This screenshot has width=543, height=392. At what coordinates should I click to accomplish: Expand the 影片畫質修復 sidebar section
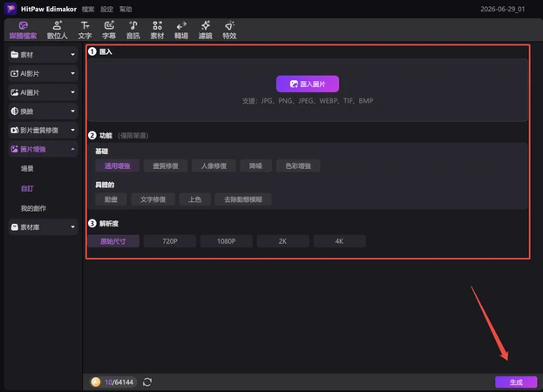pyautogui.click(x=43, y=130)
